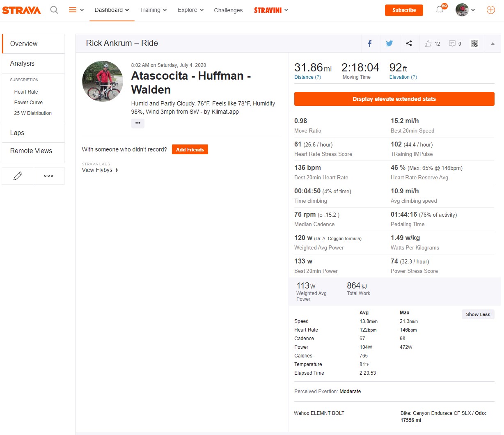Screen dimensions: 504x435
Task: Click the Power Stress Score label
Action: pos(414,271)
